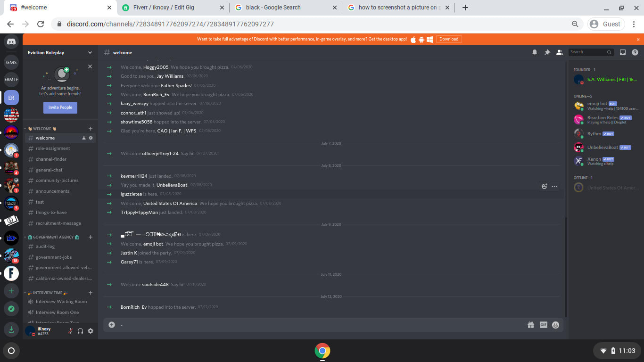Click the Chrome address bar URL
This screenshot has width=644, height=362.
170,24
